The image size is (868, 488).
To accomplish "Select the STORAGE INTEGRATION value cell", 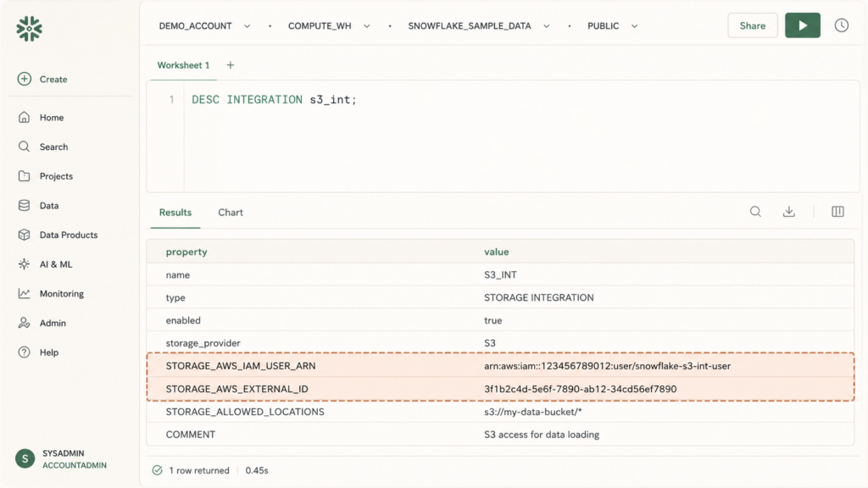I will click(x=539, y=297).
